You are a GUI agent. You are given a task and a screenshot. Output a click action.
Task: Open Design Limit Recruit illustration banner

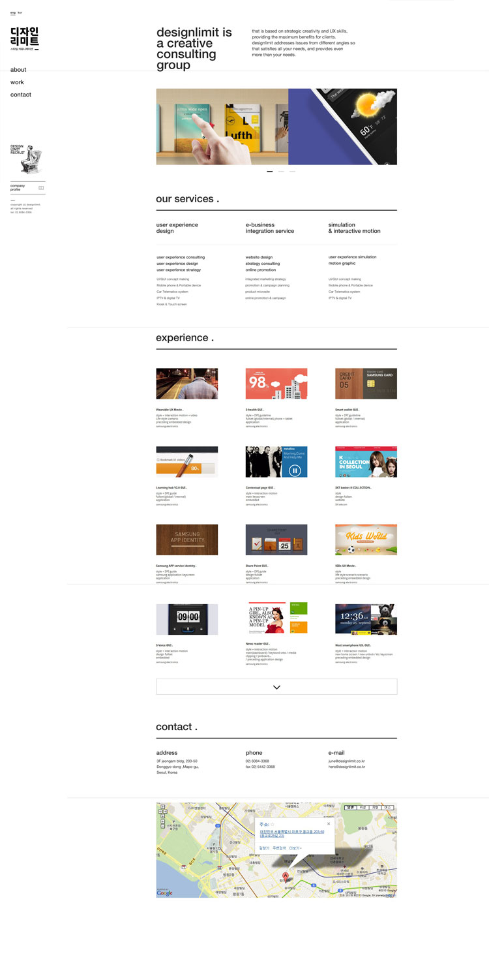tap(26, 159)
